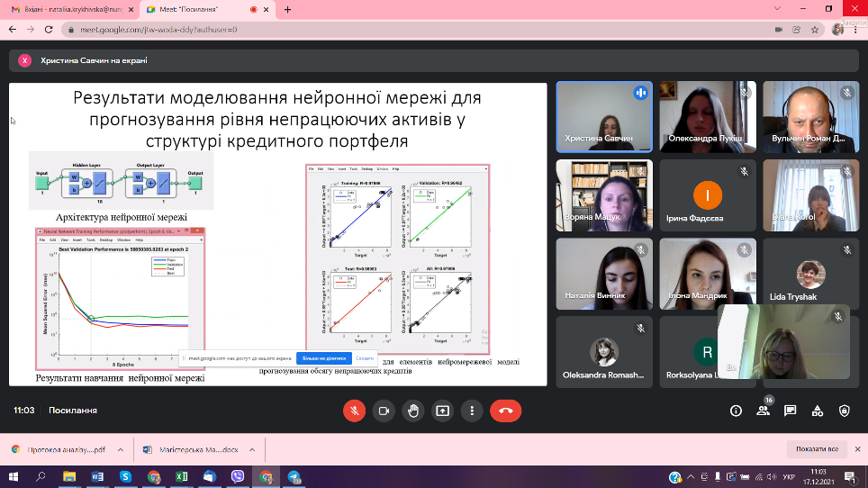Open a new browser tab
The image size is (868, 488).
[x=288, y=9]
